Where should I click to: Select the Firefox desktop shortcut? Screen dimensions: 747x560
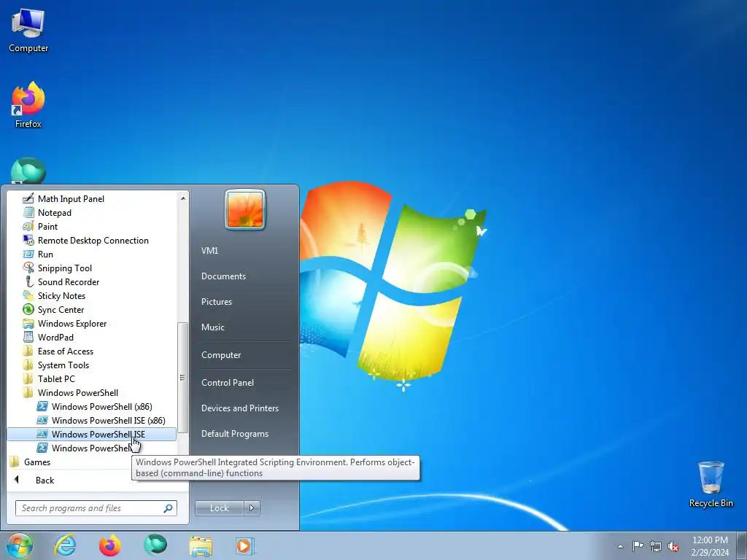pos(28,105)
